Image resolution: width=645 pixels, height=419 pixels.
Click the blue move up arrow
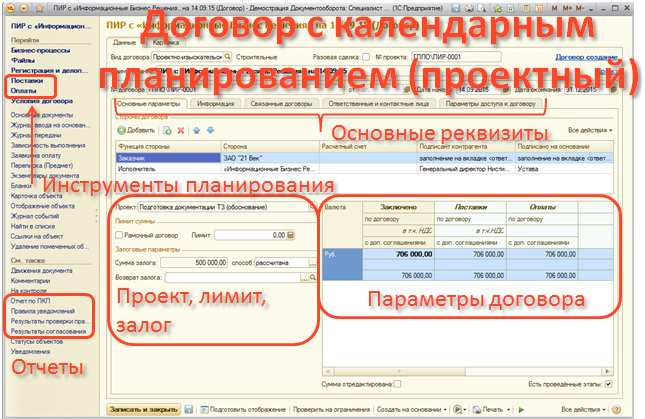[195, 130]
